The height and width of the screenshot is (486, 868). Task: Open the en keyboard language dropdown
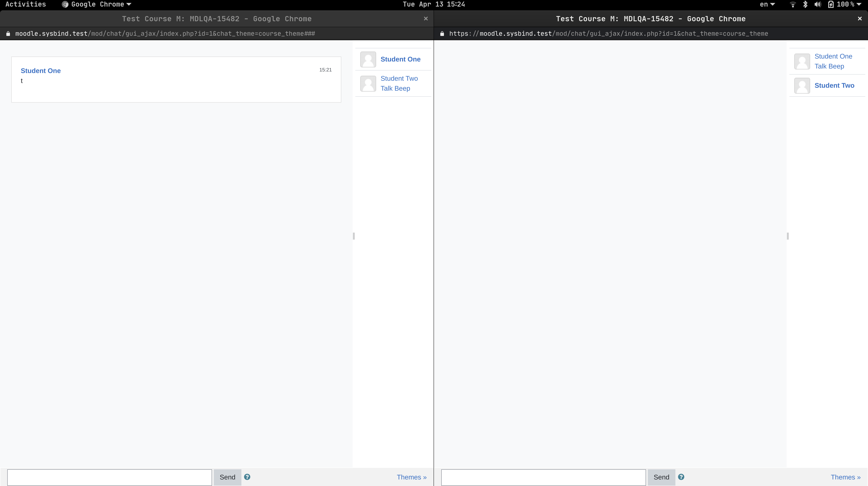pos(767,4)
